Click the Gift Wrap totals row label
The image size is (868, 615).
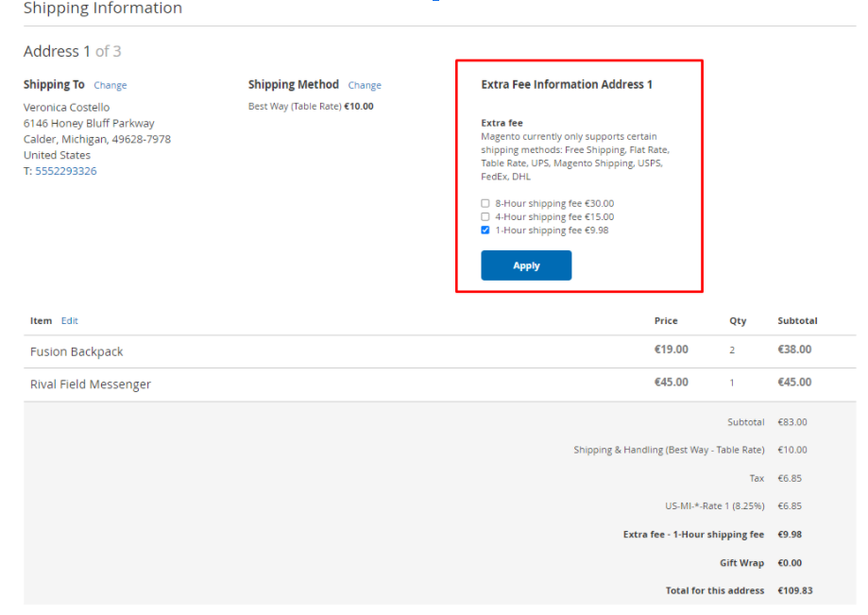[741, 563]
